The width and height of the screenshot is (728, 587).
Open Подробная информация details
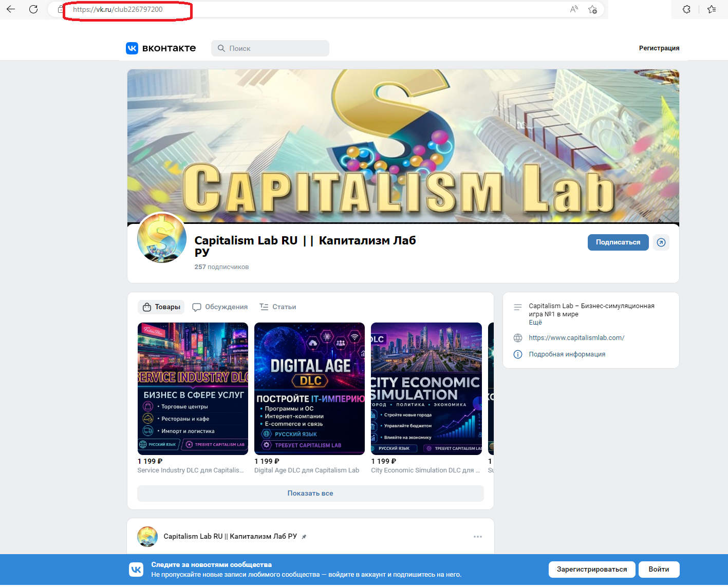tap(567, 354)
